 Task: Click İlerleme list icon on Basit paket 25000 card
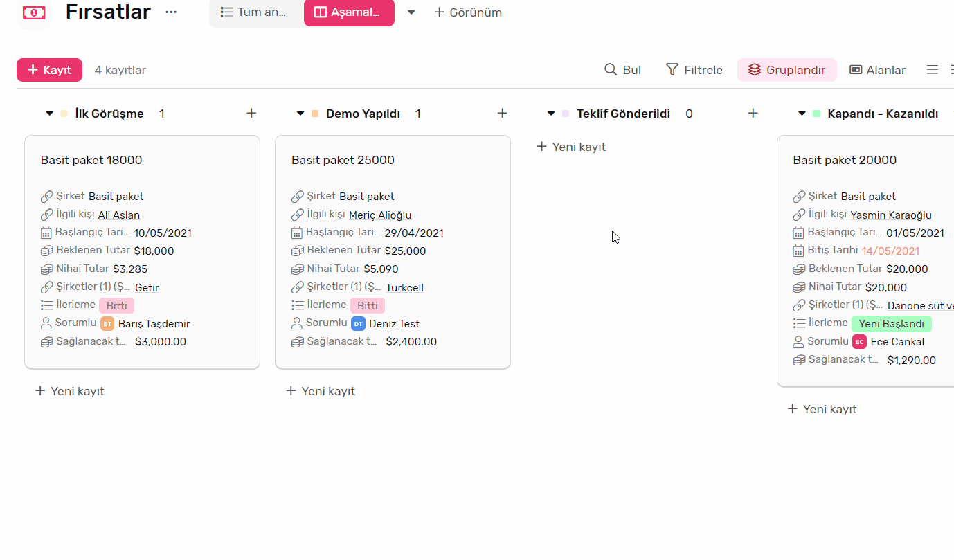coord(298,305)
